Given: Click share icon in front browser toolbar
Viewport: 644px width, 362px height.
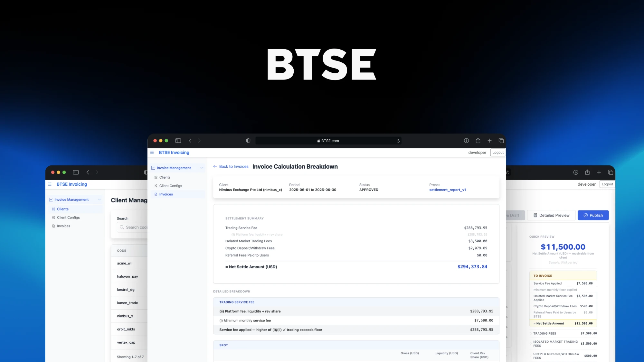Looking at the screenshot, I should tap(478, 141).
